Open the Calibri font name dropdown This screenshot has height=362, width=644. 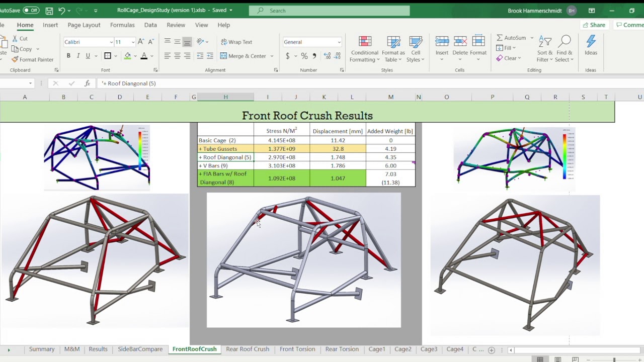click(x=111, y=42)
